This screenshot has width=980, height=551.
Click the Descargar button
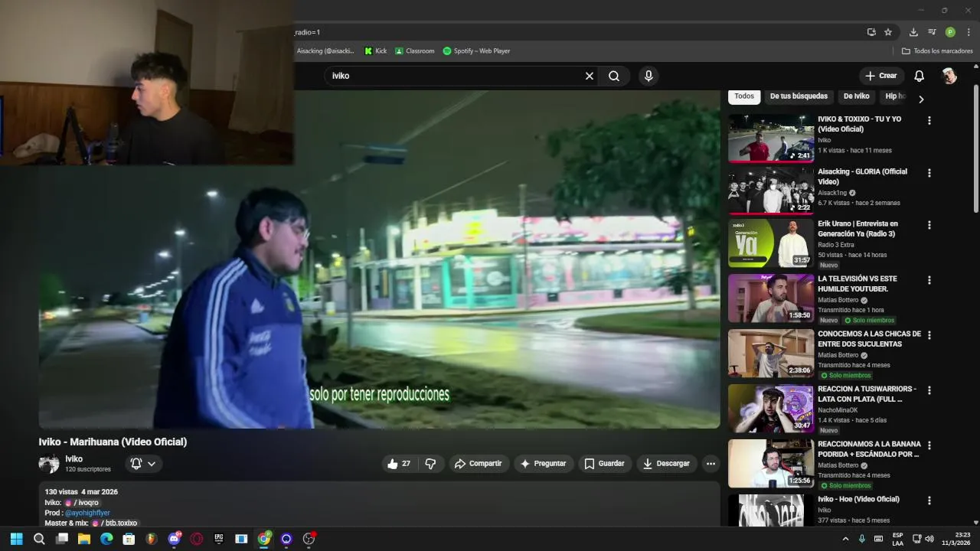667,464
